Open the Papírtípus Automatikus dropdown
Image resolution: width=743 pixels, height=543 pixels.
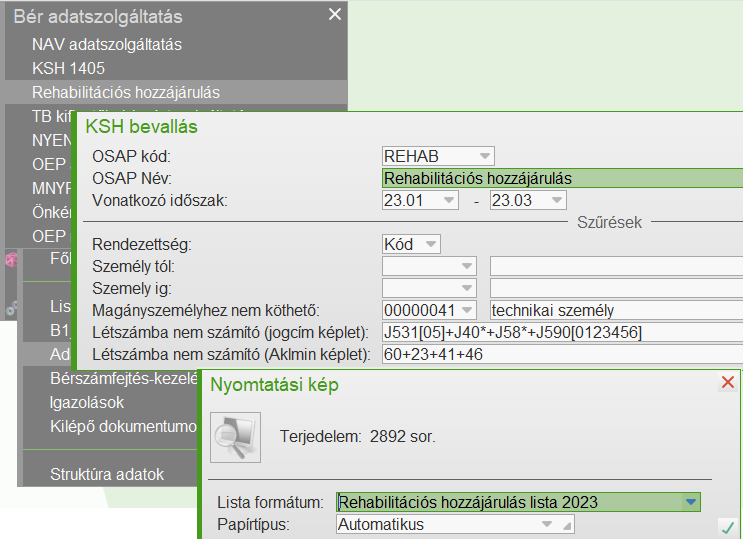(547, 524)
